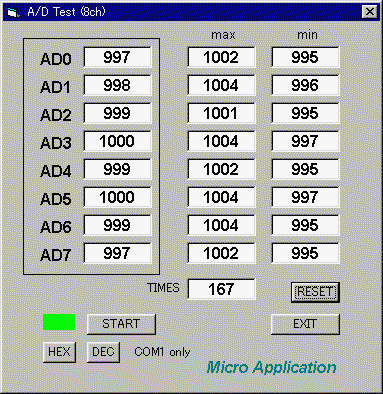Click the TIMES counter field showing 167
The width and height of the screenshot is (383, 394).
click(221, 289)
